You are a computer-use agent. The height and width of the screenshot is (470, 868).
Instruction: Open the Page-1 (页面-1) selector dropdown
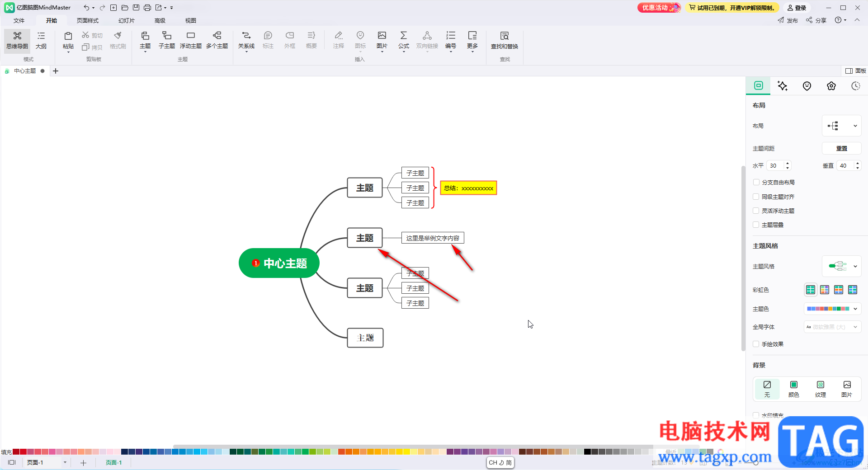point(65,462)
